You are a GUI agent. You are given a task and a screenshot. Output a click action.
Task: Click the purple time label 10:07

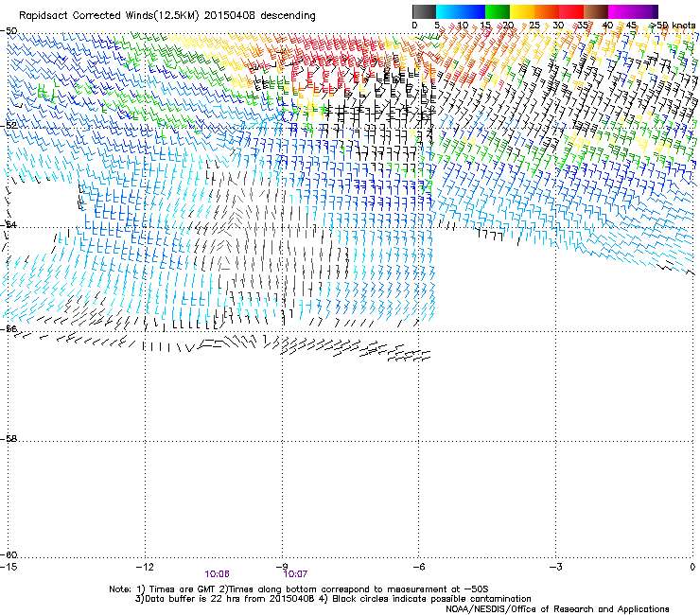(295, 574)
